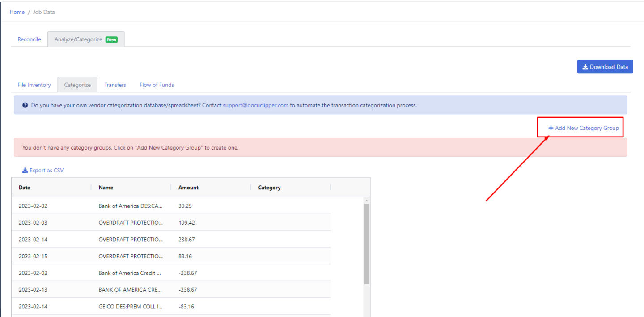Click the amount 83.16
Screen dimensions: 644x317
coord(185,256)
